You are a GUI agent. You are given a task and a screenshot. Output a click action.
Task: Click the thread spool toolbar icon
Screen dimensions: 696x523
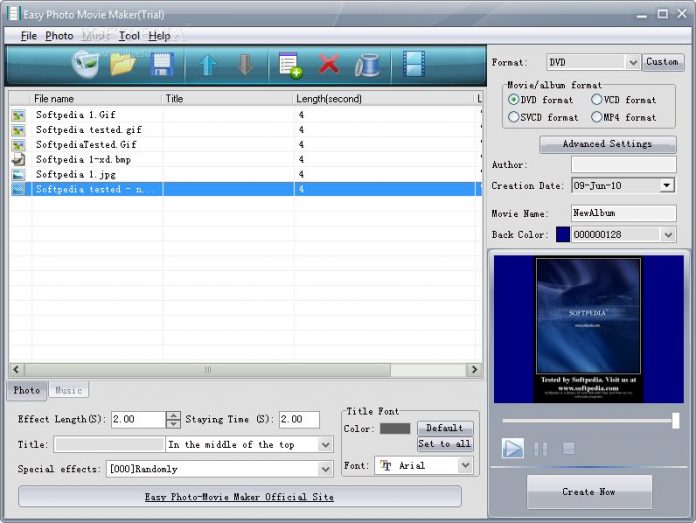point(367,65)
